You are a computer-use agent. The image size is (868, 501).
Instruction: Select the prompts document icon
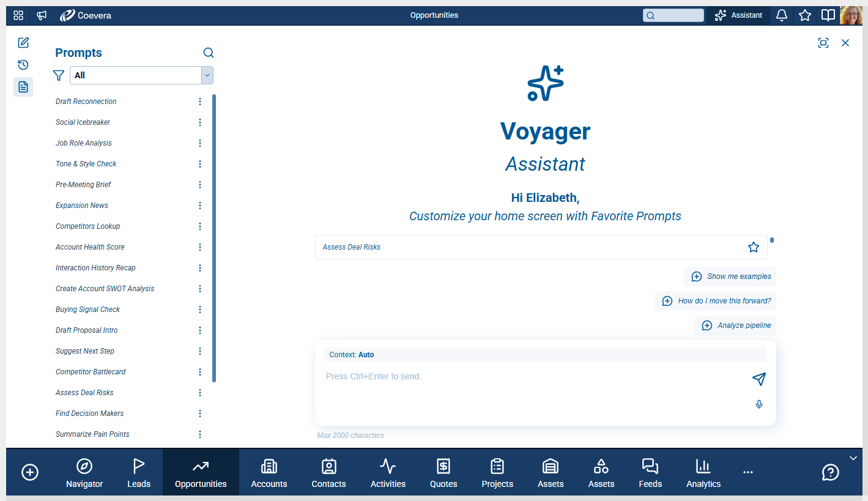[23, 87]
